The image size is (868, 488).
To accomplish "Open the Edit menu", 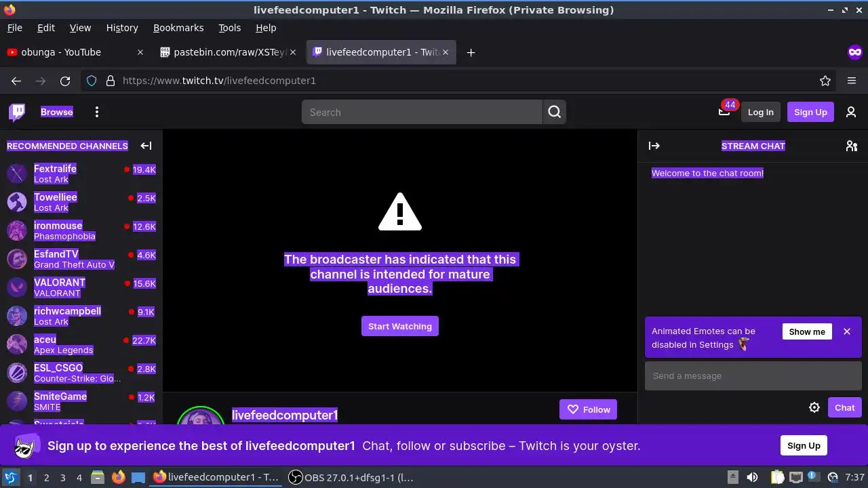I will coord(46,28).
